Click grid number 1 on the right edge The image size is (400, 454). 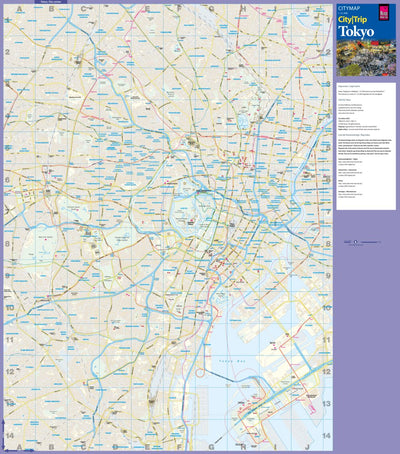click(328, 20)
